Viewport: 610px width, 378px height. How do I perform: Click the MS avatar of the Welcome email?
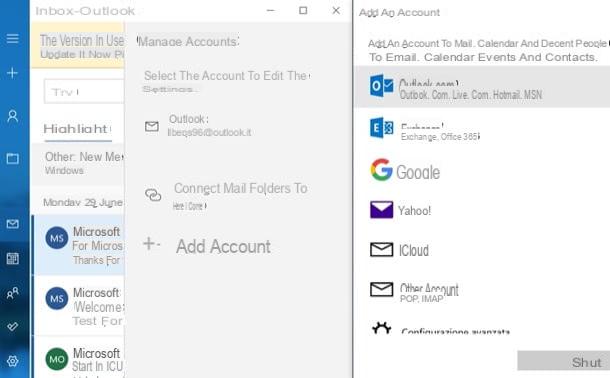pyautogui.click(x=57, y=298)
